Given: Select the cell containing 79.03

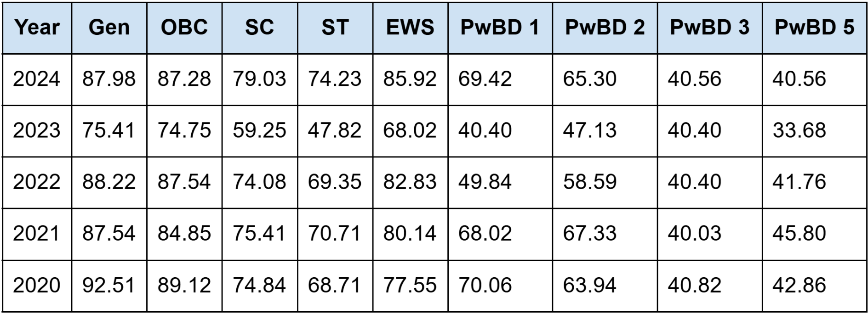Looking at the screenshot, I should [x=259, y=79].
